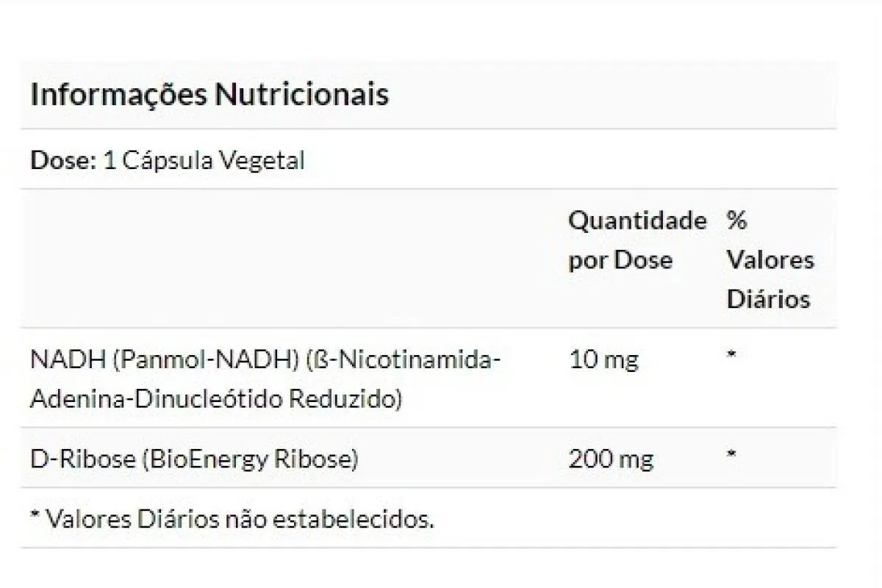Click the asterisk in the NADH row
Screen dimensions: 882x588
coord(731,356)
